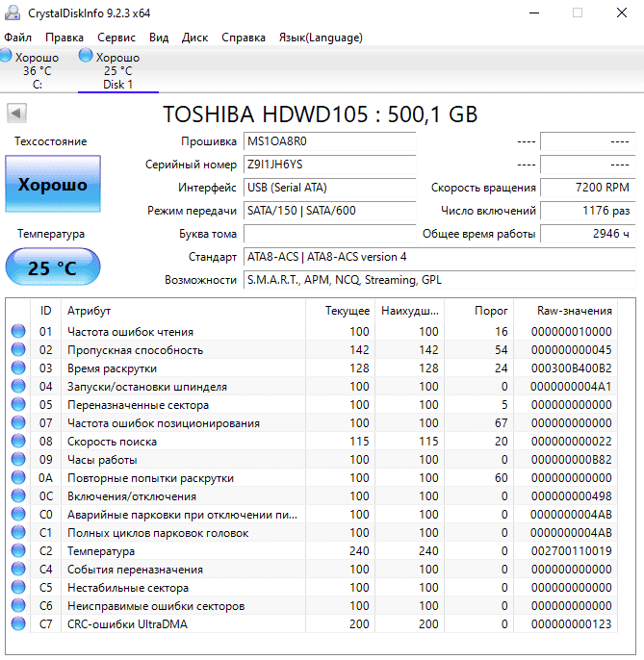
Task: Click the CrystalDiskInfo app icon in title bar
Action: point(12,13)
